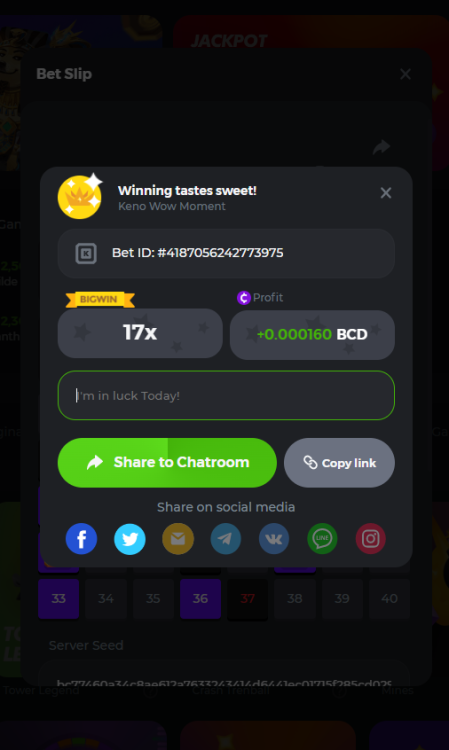Select Keno number 33 tile
The height and width of the screenshot is (750, 449).
coord(58,598)
